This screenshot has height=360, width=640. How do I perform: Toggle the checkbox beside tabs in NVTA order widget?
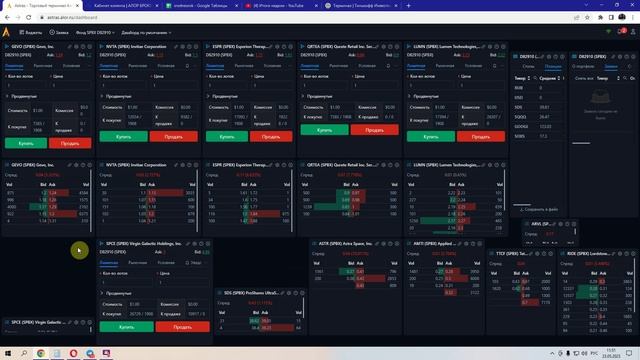(x=187, y=66)
